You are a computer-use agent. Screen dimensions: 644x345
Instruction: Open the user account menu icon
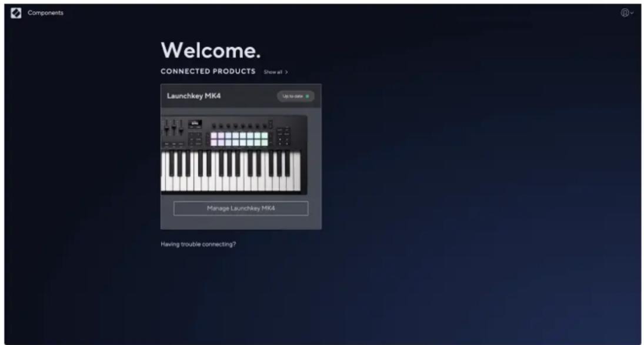coord(627,13)
